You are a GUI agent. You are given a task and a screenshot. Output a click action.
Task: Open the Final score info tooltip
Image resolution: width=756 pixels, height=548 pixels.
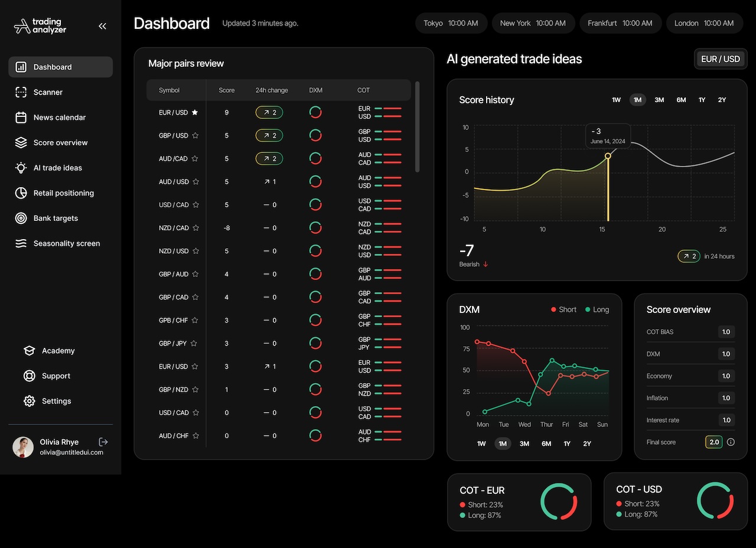731,442
